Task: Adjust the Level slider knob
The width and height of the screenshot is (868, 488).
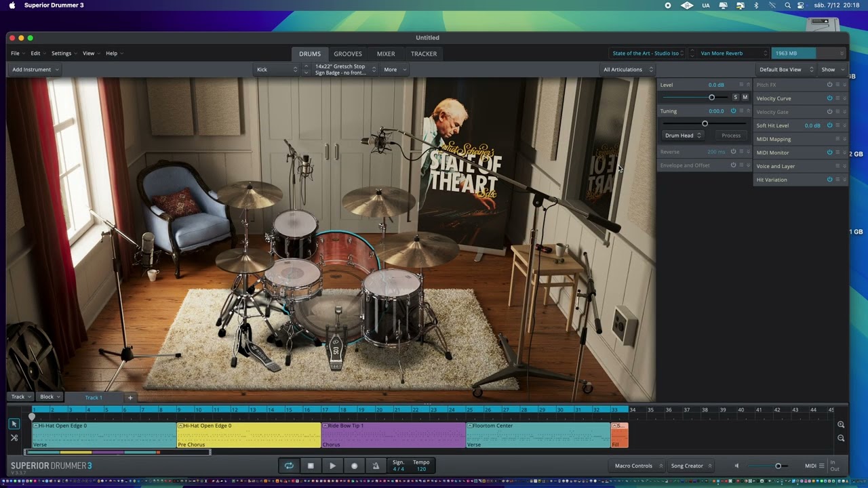Action: 711,98
